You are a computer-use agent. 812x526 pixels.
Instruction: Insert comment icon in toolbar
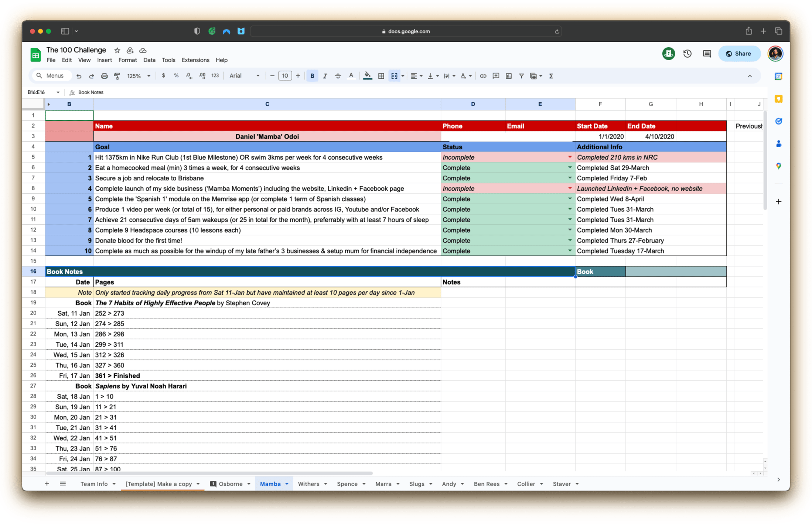pyautogui.click(x=496, y=76)
